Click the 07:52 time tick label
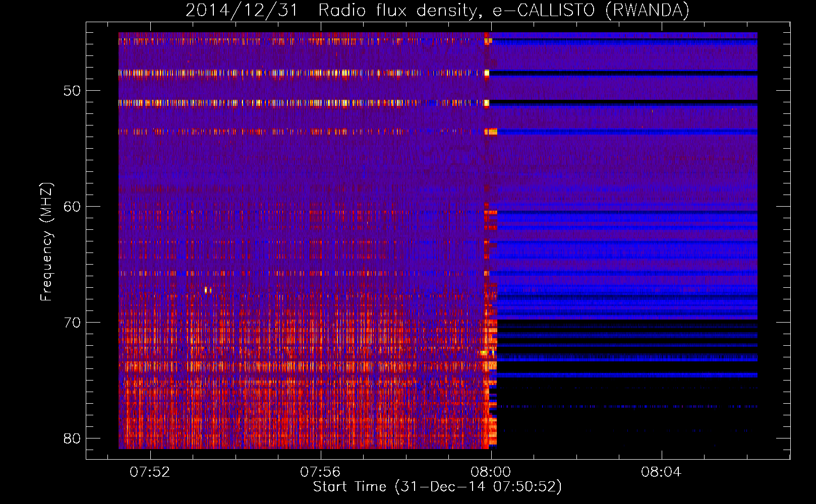Viewport: 816px width, 504px height. (x=150, y=472)
